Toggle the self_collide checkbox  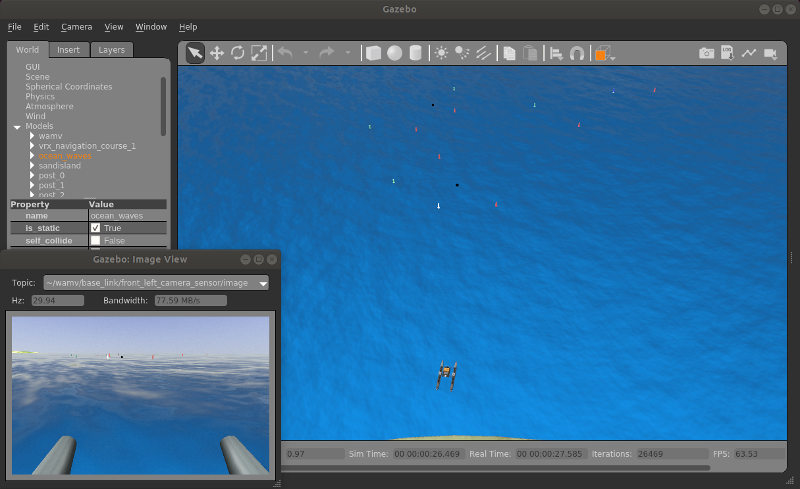(96, 241)
